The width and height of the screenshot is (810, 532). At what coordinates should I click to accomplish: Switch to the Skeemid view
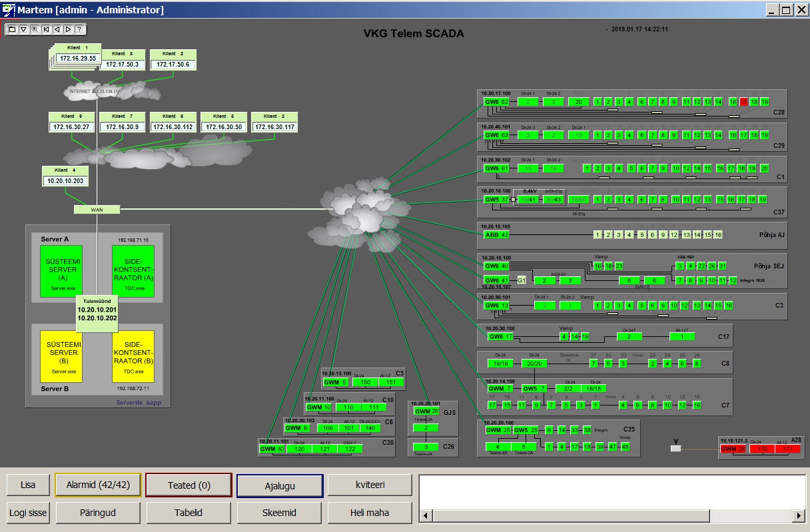[x=280, y=513]
